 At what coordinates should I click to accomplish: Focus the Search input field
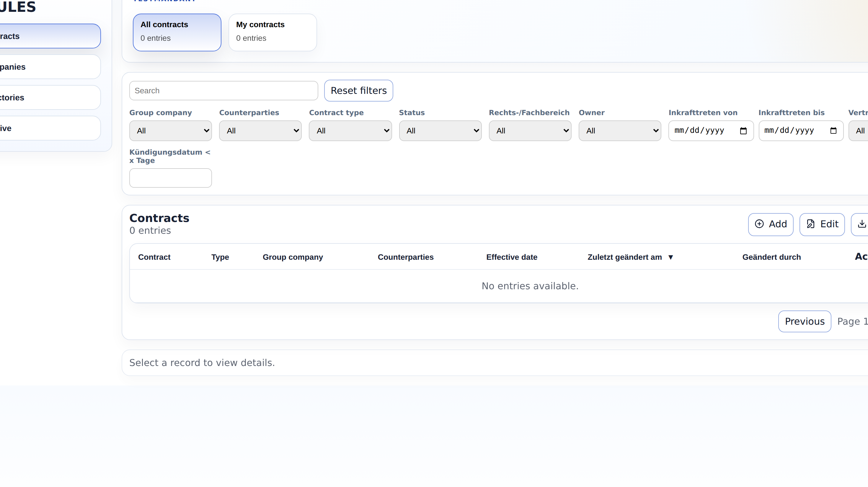[x=223, y=91]
